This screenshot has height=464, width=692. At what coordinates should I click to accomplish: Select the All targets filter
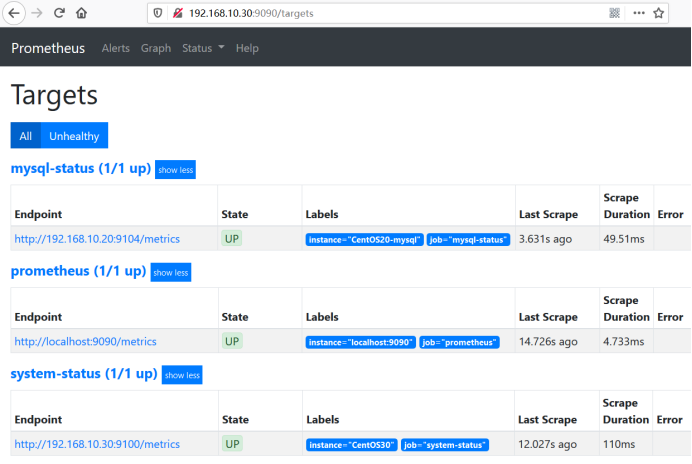26,136
